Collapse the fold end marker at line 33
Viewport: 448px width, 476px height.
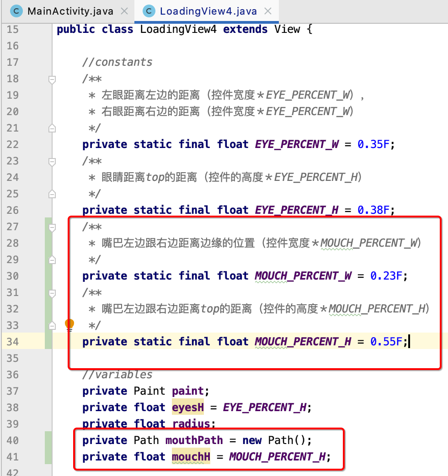tap(52, 326)
